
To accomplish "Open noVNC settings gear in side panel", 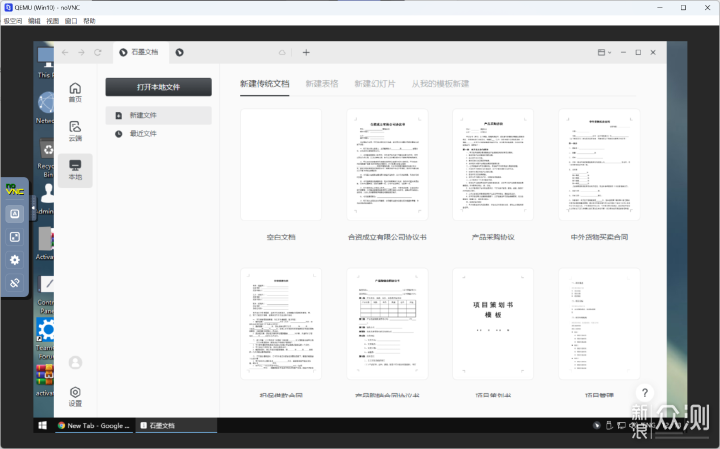I will point(15,259).
